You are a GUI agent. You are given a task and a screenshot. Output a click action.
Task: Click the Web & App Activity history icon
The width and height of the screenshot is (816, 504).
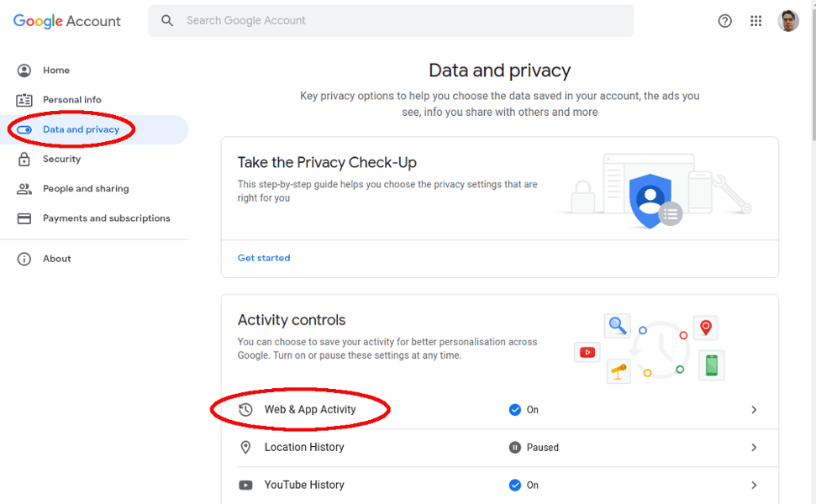[245, 410]
